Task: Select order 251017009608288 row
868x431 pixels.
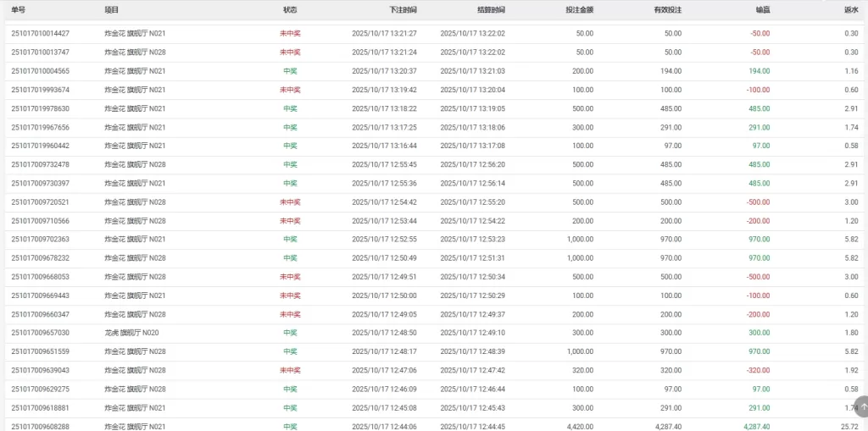Action: (41, 427)
